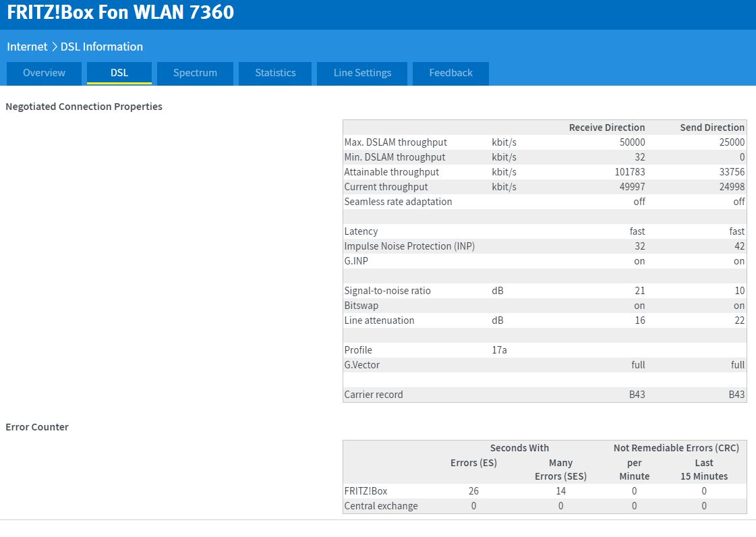The image size is (756, 537).
Task: Click the Negotiated Connection Properties heading
Action: [x=84, y=107]
